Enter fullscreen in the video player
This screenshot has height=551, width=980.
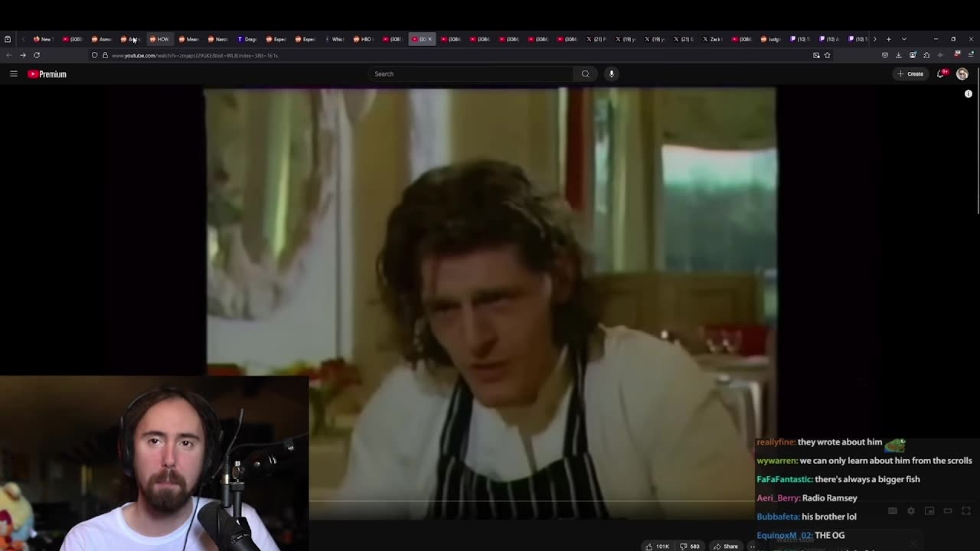[966, 511]
